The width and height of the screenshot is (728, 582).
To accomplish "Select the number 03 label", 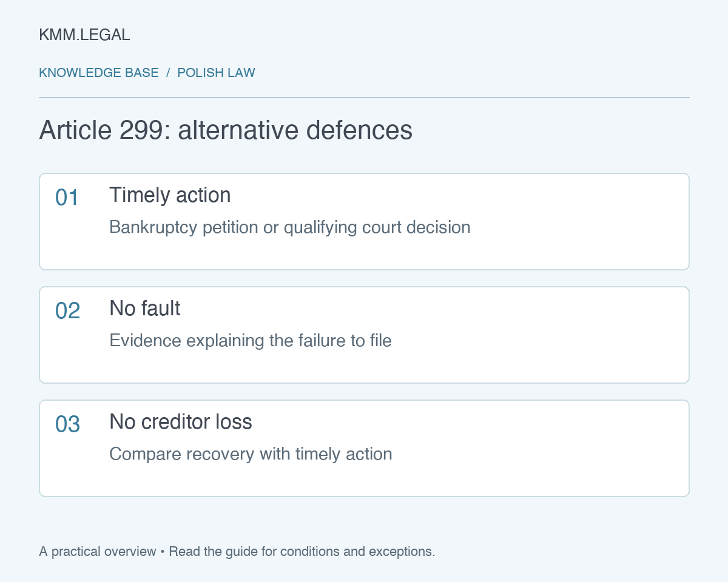I will click(68, 424).
